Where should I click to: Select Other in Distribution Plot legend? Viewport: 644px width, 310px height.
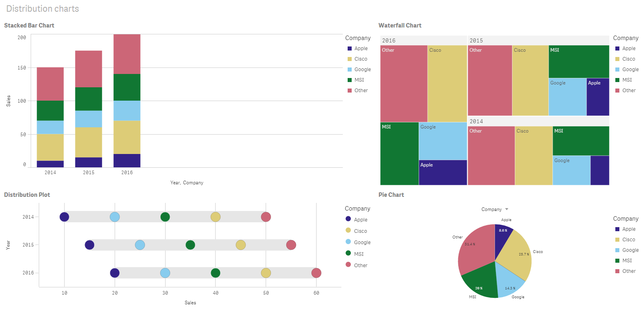[357, 265]
